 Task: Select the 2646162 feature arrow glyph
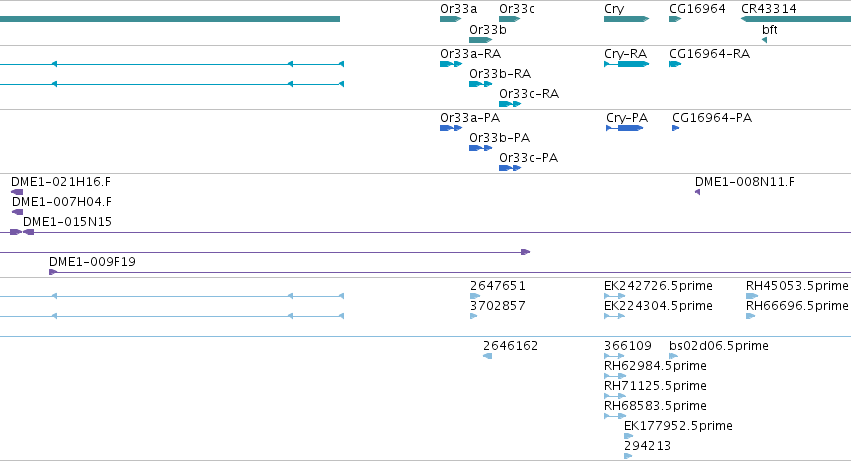click(x=487, y=356)
